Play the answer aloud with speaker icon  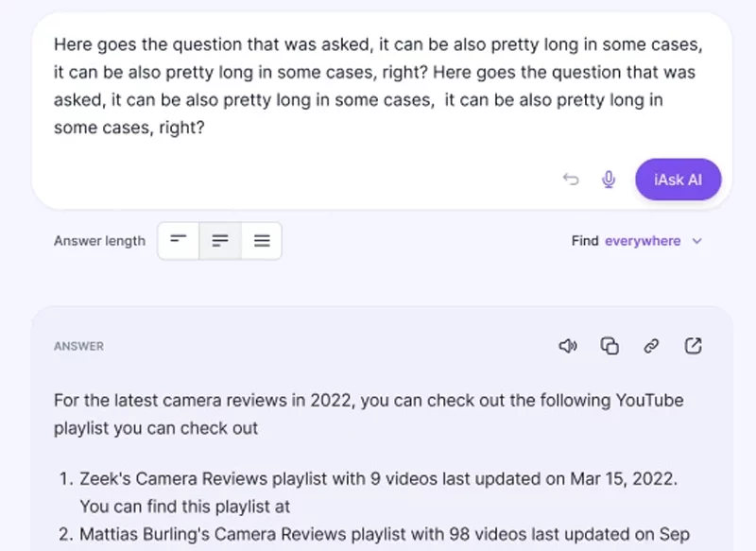(568, 346)
